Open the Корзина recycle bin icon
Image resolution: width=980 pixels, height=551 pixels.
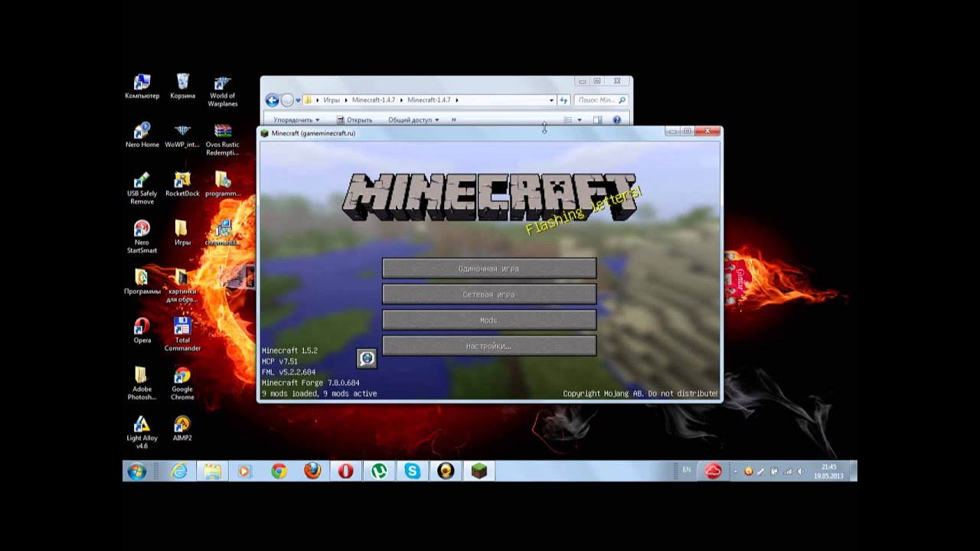[x=182, y=86]
